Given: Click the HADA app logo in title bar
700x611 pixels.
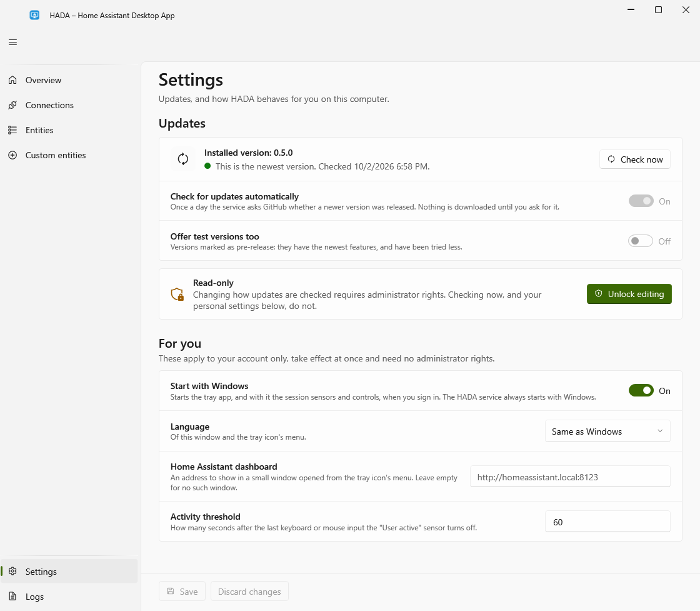Looking at the screenshot, I should pyautogui.click(x=34, y=15).
